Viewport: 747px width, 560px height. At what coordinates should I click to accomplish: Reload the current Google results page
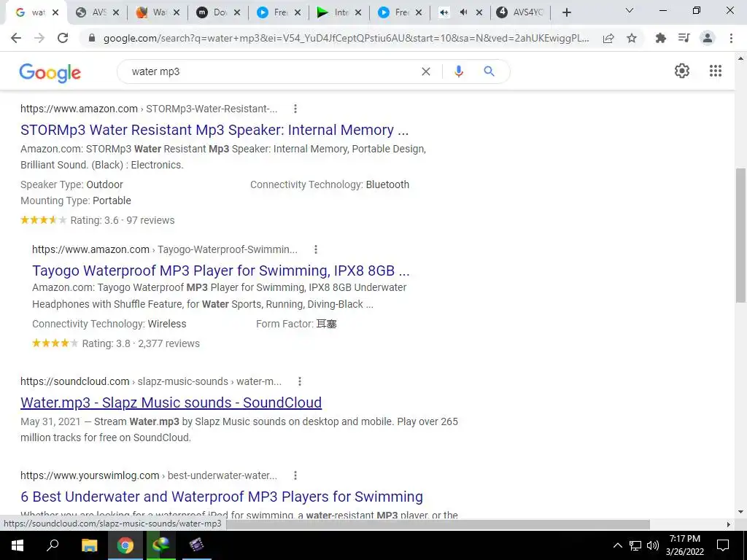pos(63,38)
